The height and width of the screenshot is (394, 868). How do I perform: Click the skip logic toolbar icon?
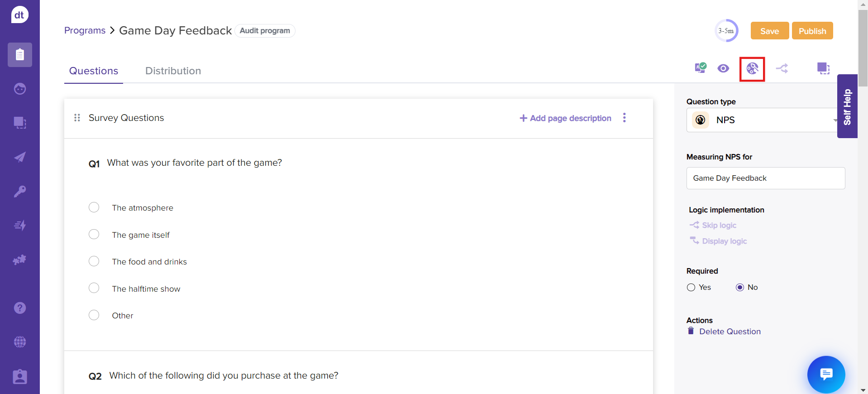click(x=782, y=68)
